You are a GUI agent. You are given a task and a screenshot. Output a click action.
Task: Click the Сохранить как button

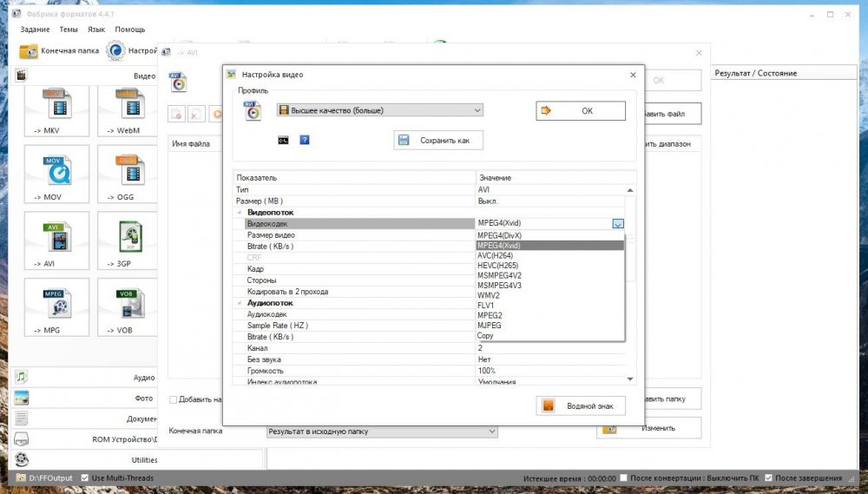point(437,140)
